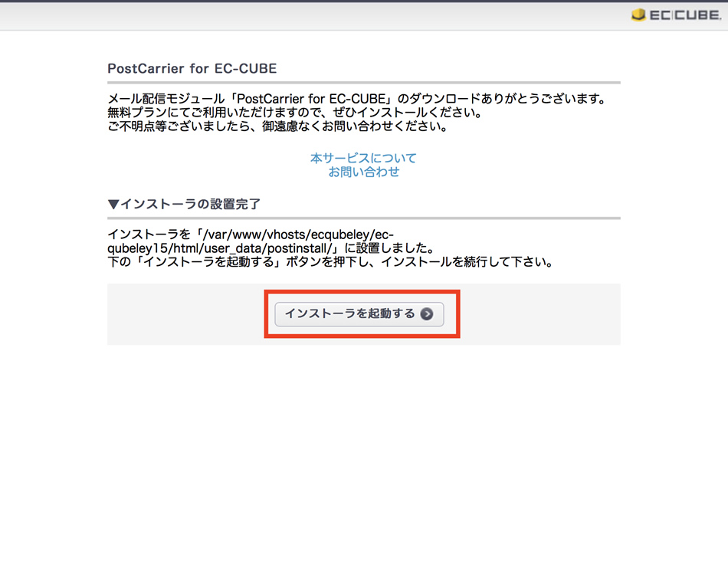
Task: Click the instruction line starting 下の「インストーラを起動する」
Action: coord(331,262)
